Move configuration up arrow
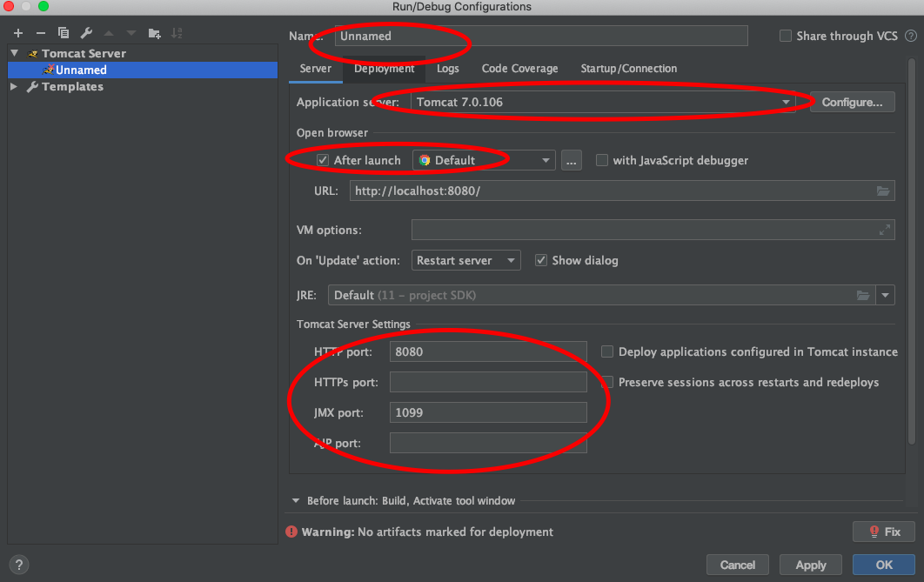The width and height of the screenshot is (924, 582). point(109,34)
